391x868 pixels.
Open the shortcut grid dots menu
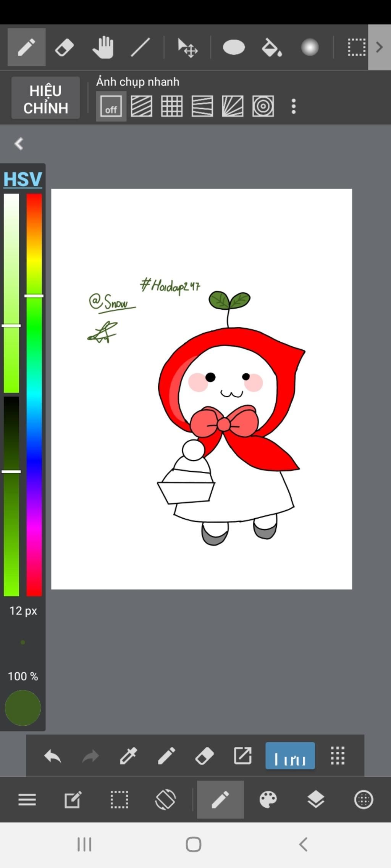point(338,756)
